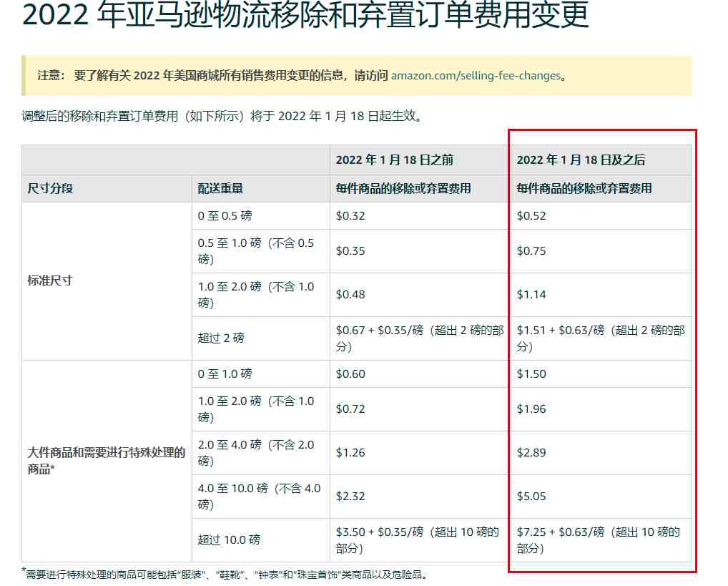This screenshot has width=728, height=586.
Task: Click the $1.50 new fee value
Action: [x=531, y=373]
